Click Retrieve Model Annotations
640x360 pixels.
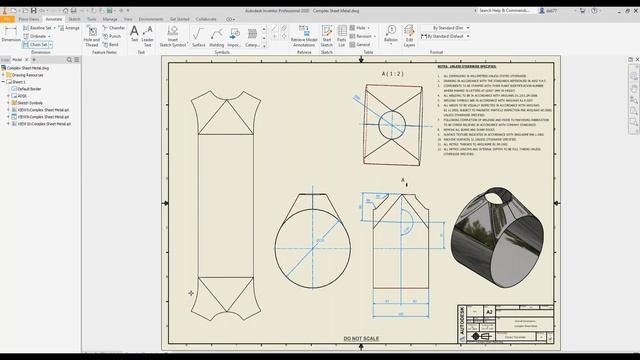(304, 36)
